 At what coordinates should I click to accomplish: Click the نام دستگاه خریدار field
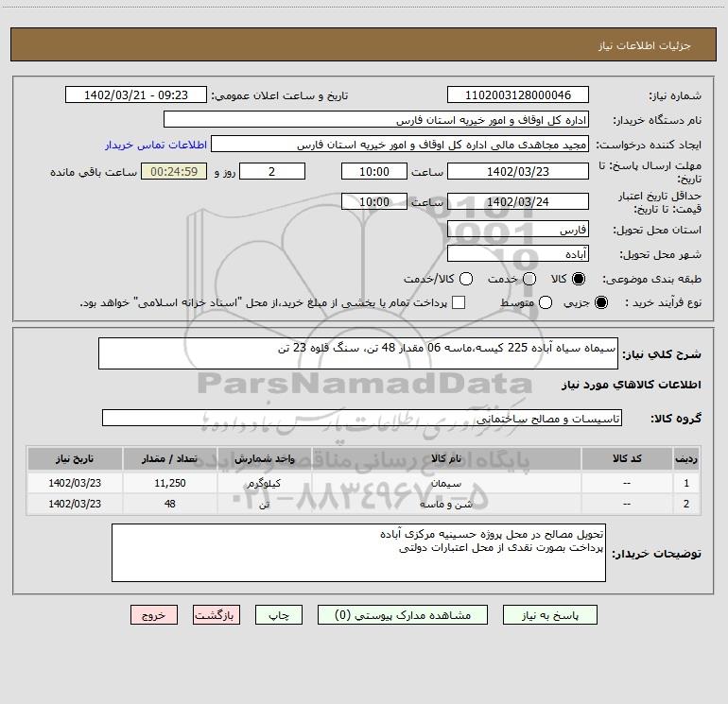point(376,119)
